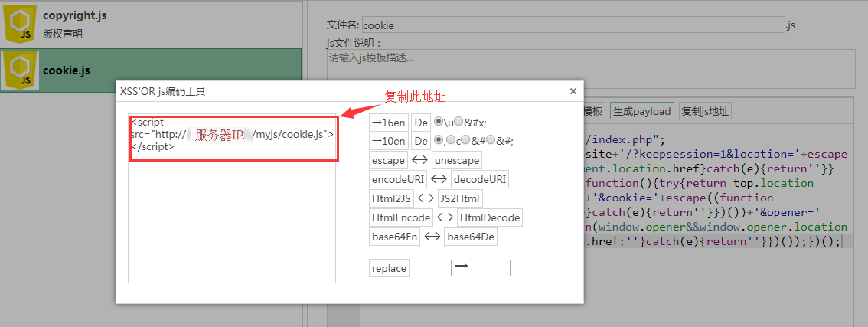Click the base64De button
868x327 pixels.
coord(471,237)
